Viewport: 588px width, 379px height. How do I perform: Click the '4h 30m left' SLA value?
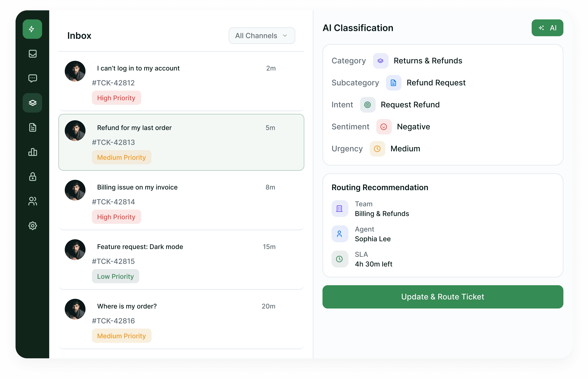[373, 264]
